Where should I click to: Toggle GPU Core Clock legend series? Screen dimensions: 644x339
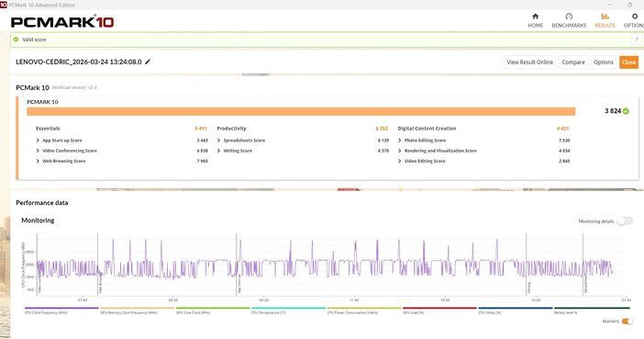[x=212, y=311]
